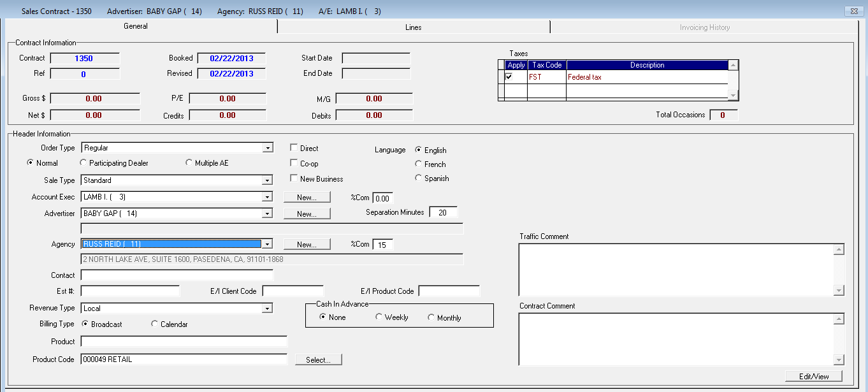Tick the New Business checkbox

pyautogui.click(x=294, y=178)
